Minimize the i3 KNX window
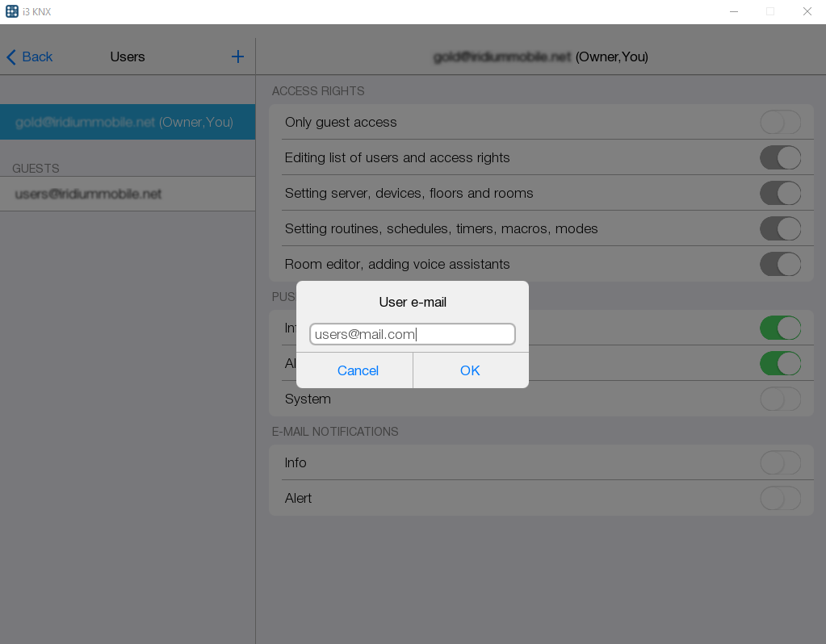The height and width of the screenshot is (644, 826). 734,11
